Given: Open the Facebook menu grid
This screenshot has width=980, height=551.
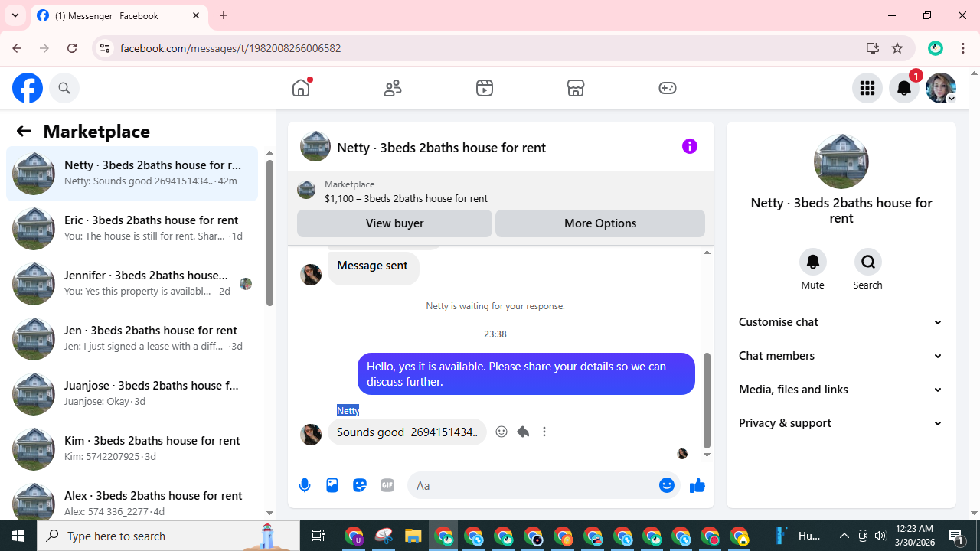Looking at the screenshot, I should pos(867,88).
